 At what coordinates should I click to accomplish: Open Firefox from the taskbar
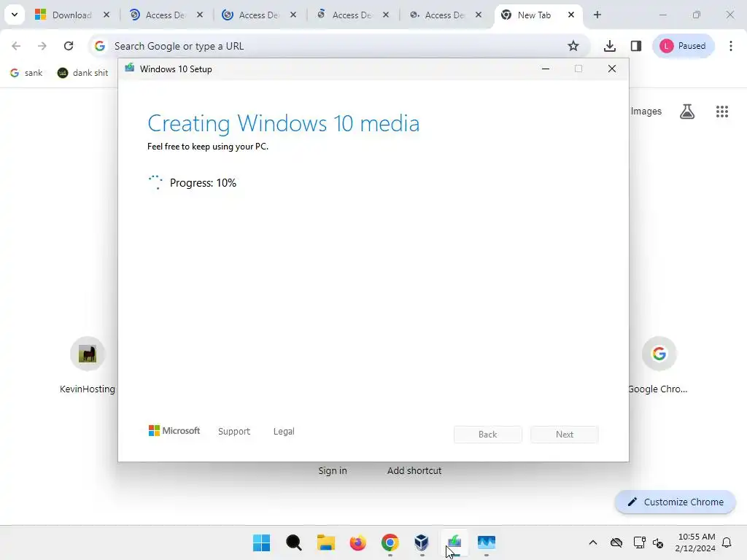[357, 542]
